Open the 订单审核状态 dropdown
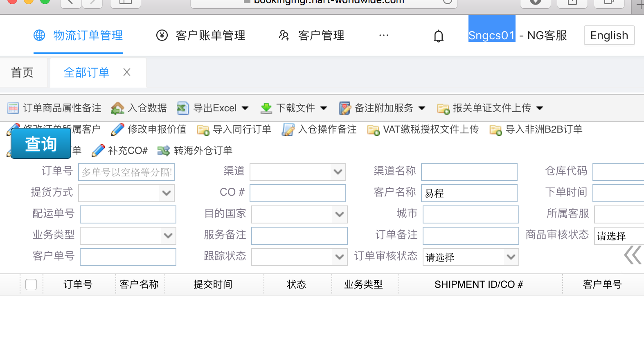Screen dimensions: 644x343 point(510,257)
